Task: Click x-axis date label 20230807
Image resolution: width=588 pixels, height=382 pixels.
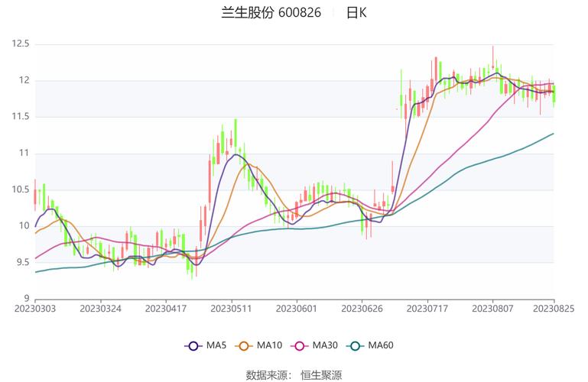Action: pyautogui.click(x=492, y=309)
